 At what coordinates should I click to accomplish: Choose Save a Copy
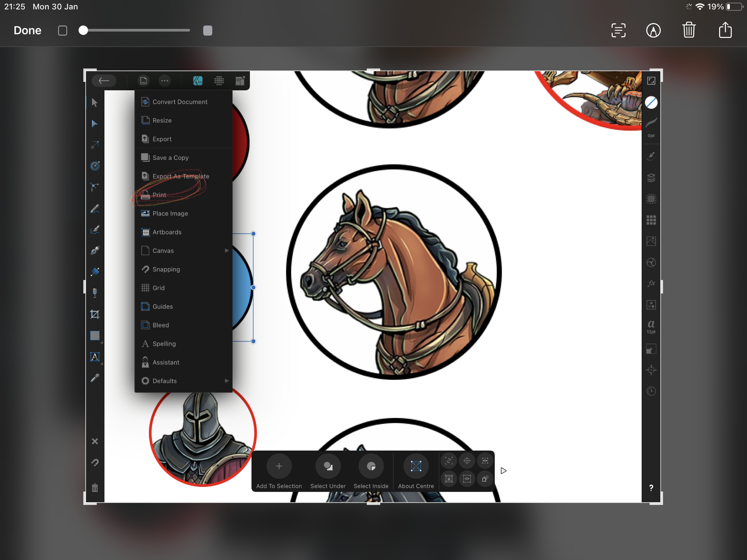pyautogui.click(x=183, y=158)
